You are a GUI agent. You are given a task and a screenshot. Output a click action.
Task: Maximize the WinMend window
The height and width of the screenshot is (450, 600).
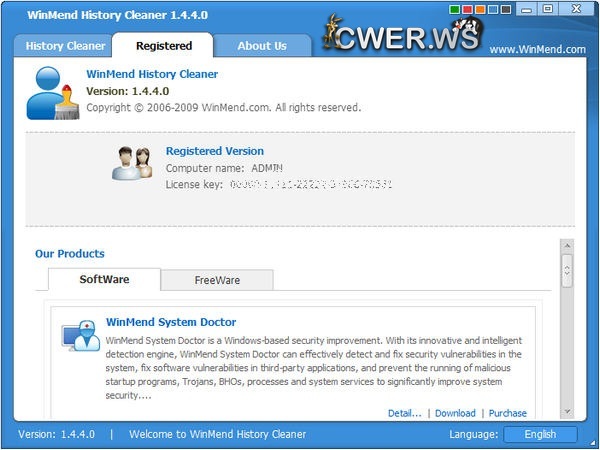548,9
